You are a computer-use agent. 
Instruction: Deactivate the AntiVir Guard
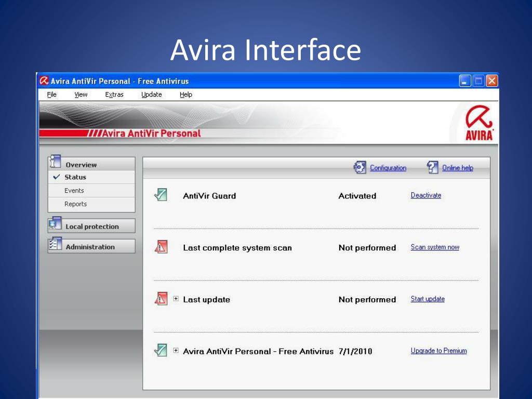click(x=426, y=195)
